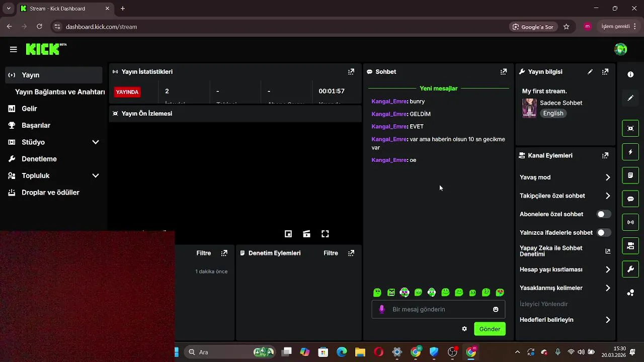This screenshot has width=644, height=362.
Task: Click the Google'a Sor button
Action: tap(533, 27)
